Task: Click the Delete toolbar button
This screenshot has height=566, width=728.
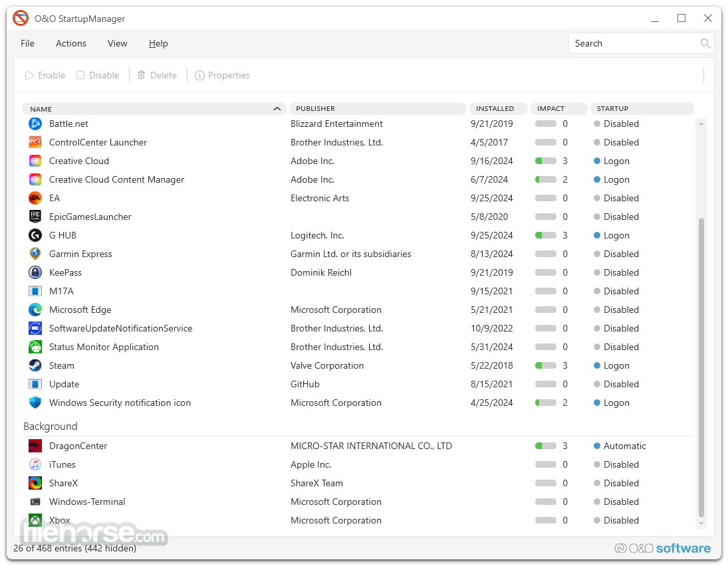Action: [158, 76]
